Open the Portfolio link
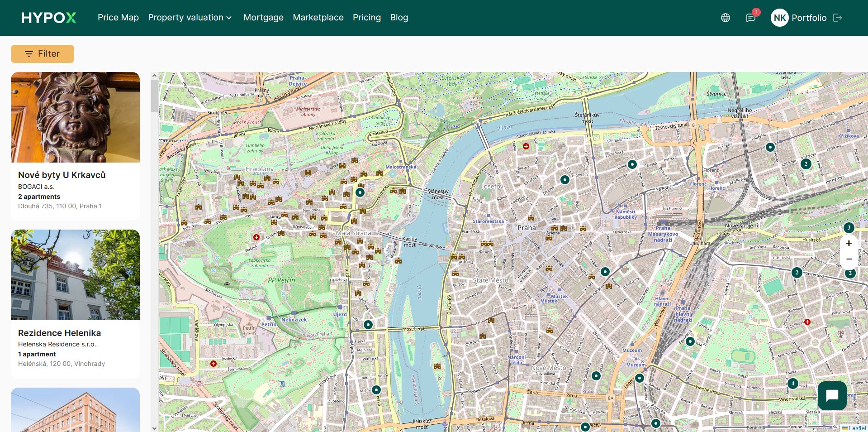Image resolution: width=868 pixels, height=432 pixels. tap(809, 18)
